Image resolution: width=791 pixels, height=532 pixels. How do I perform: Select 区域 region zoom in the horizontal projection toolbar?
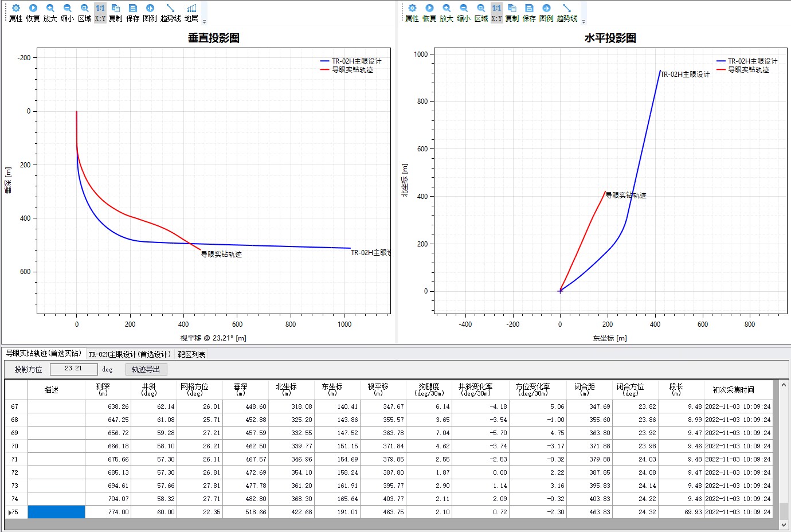click(481, 13)
